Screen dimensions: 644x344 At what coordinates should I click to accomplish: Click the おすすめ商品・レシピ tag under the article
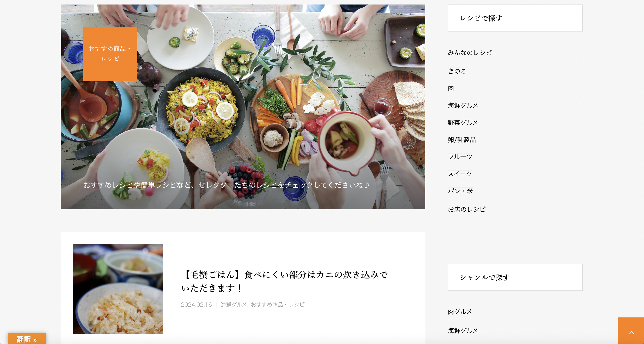click(x=278, y=304)
